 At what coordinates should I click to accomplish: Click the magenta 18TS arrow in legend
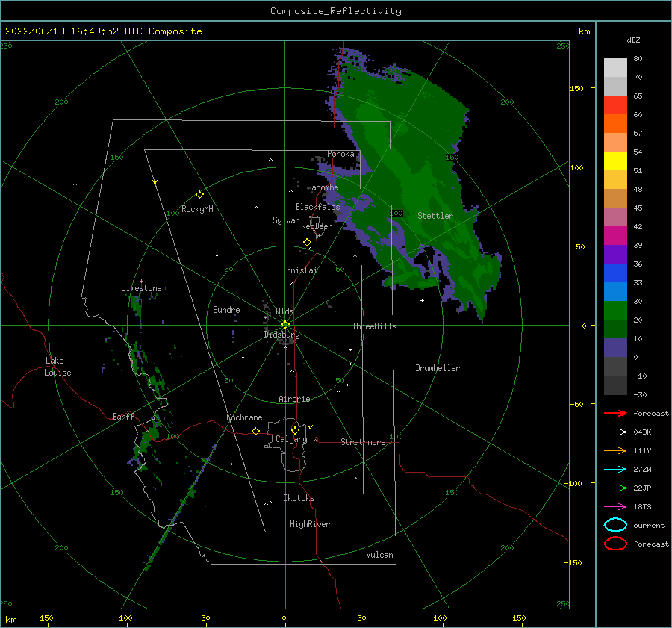(615, 507)
